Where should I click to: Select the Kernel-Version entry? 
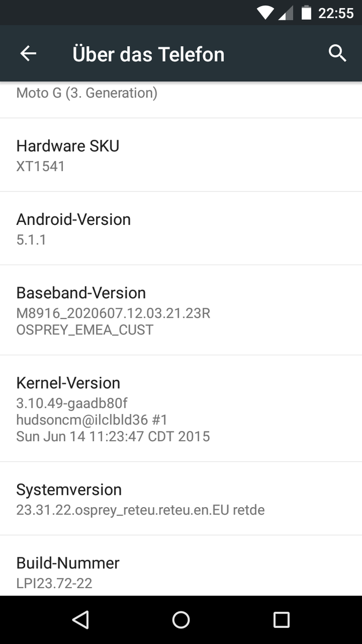coord(181,408)
